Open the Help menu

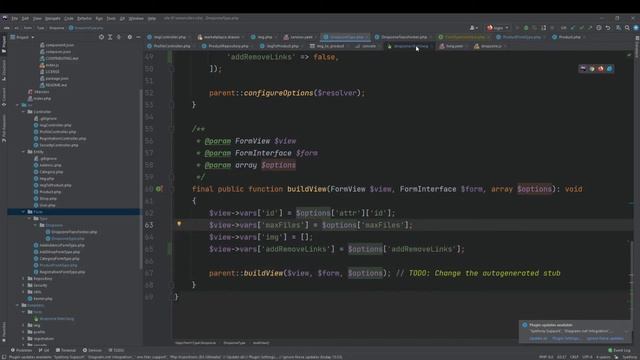(x=152, y=18)
